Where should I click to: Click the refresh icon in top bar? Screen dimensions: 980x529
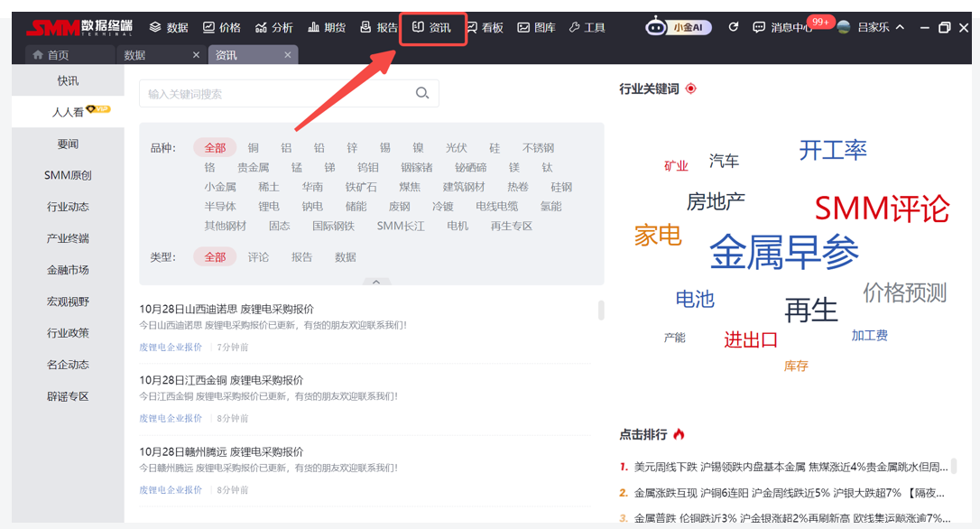tap(734, 27)
